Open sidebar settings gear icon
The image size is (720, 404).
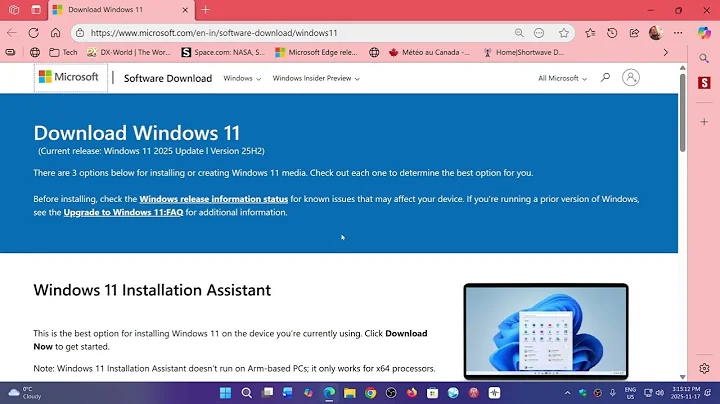click(704, 368)
